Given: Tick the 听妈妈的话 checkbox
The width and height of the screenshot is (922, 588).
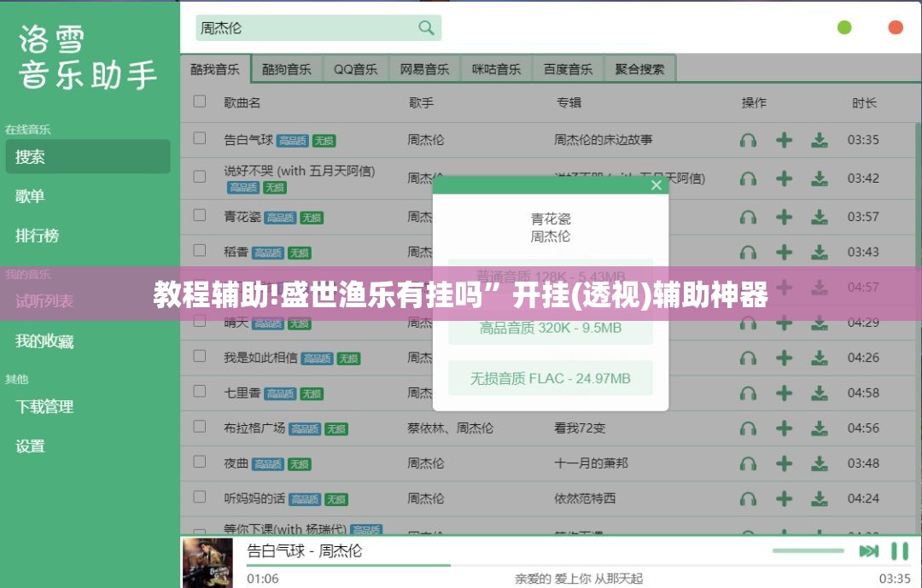Looking at the screenshot, I should click(x=199, y=497).
